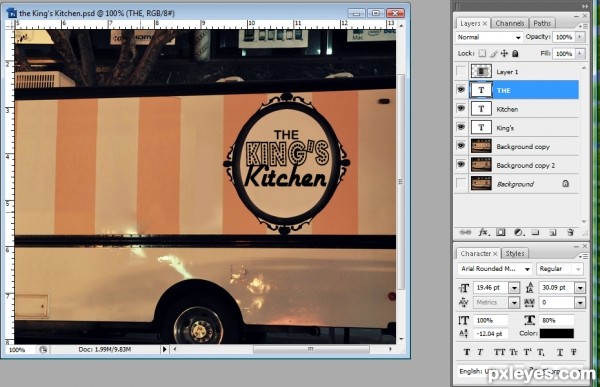This screenshot has width=600, height=387.
Task: Create new fill or adjustment layer
Action: point(518,232)
